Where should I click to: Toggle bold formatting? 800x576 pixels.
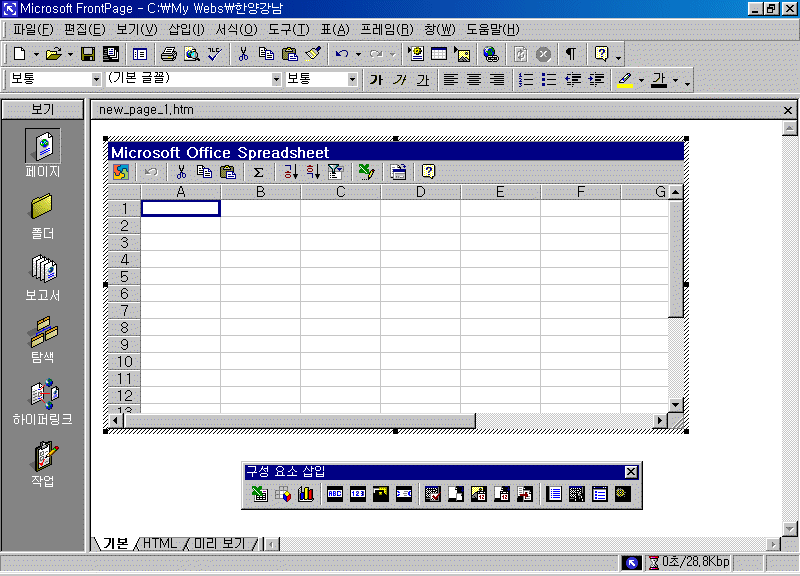click(x=376, y=80)
